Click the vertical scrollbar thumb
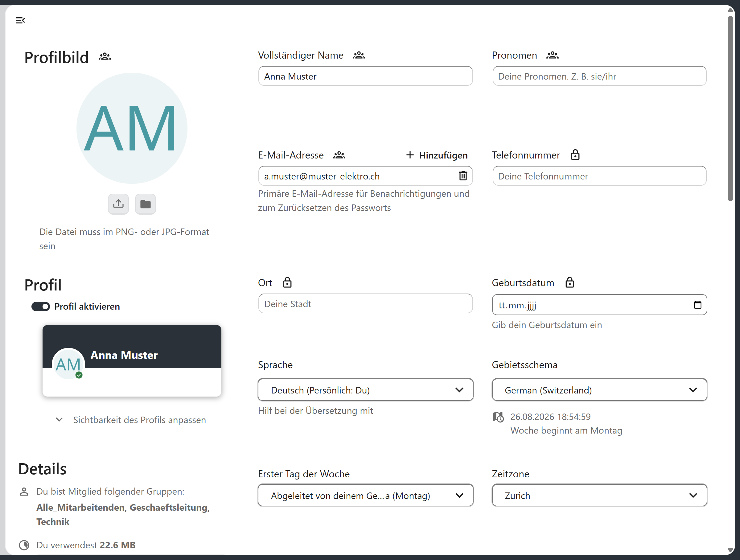 click(730, 109)
